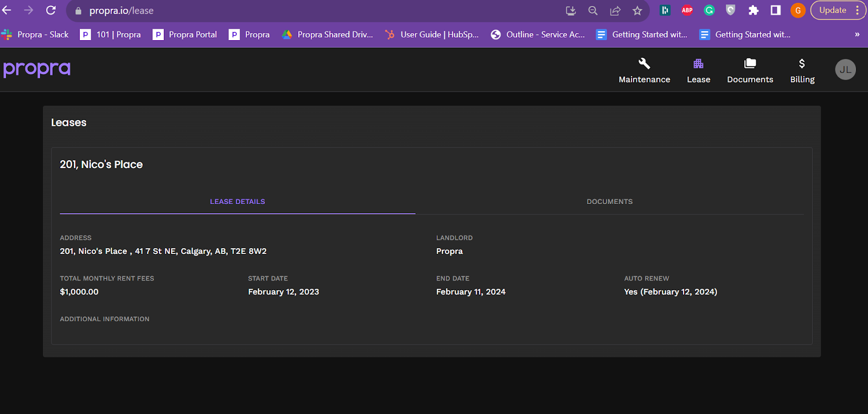Open the Extensions puzzle menu
Viewport: 868px width, 414px height.
pos(754,10)
